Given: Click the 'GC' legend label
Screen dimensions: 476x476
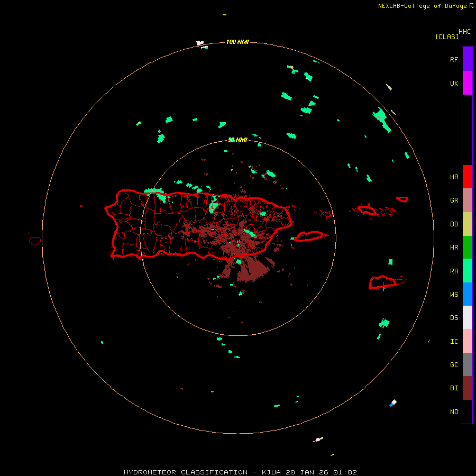Looking at the screenshot, I should coord(454,364).
